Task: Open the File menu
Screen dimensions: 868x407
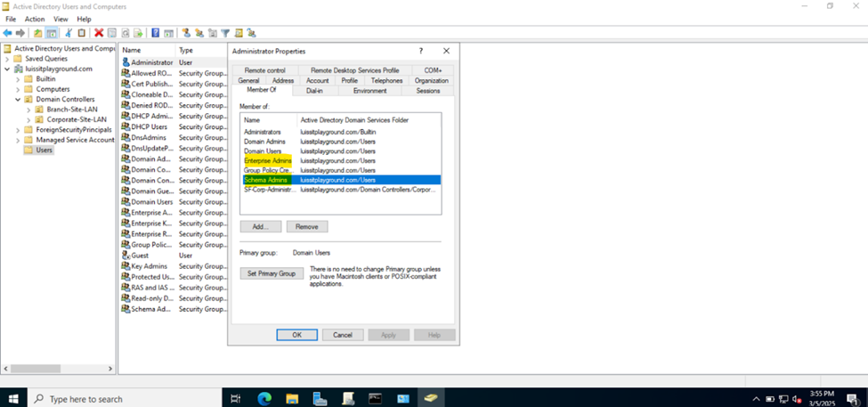Action: (x=11, y=19)
